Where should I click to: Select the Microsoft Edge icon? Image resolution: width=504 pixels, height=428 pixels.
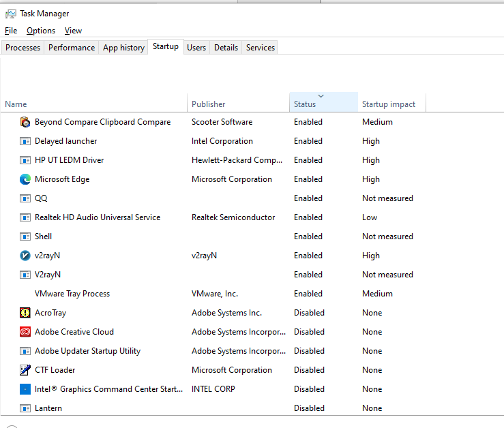pyautogui.click(x=25, y=179)
